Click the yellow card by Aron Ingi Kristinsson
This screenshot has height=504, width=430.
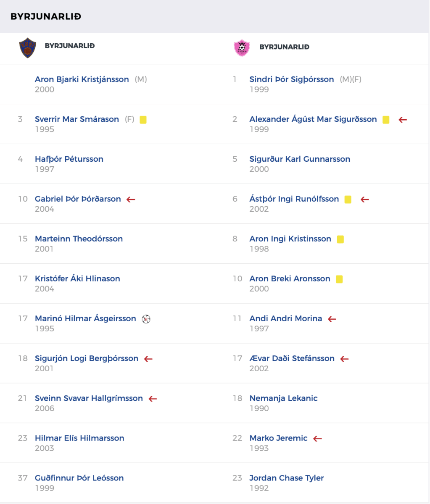(340, 239)
